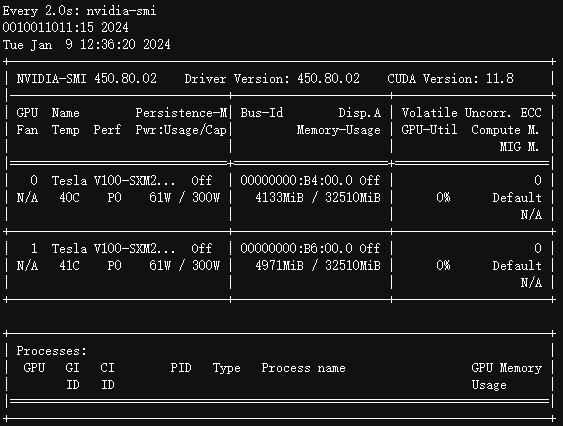Click GPU 0 Tesla V100-SXM2 name
Screen dimensions: 563x426
coord(113,180)
